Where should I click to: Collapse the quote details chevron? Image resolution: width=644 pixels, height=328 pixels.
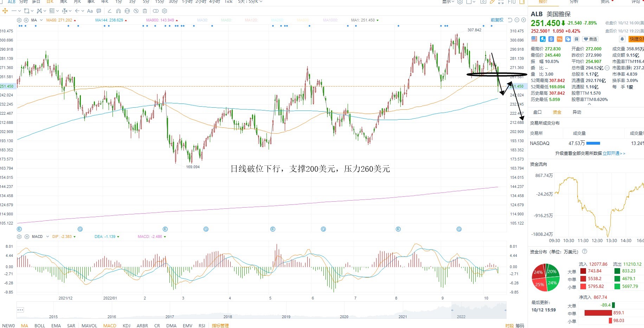point(590,104)
